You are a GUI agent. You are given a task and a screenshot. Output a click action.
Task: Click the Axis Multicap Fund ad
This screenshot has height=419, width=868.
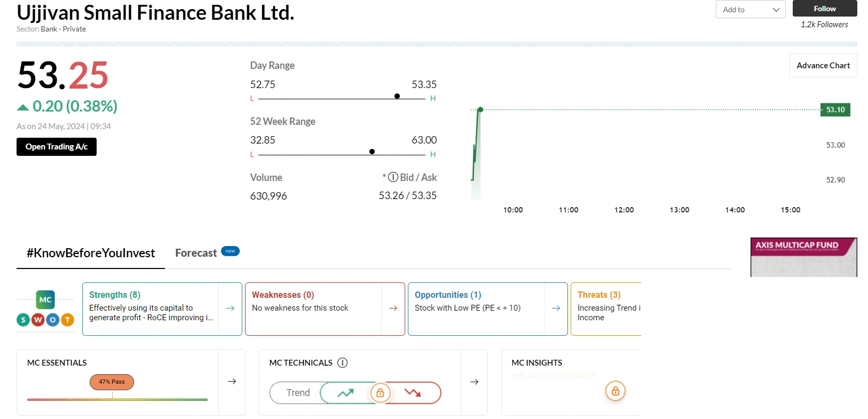coord(803,257)
